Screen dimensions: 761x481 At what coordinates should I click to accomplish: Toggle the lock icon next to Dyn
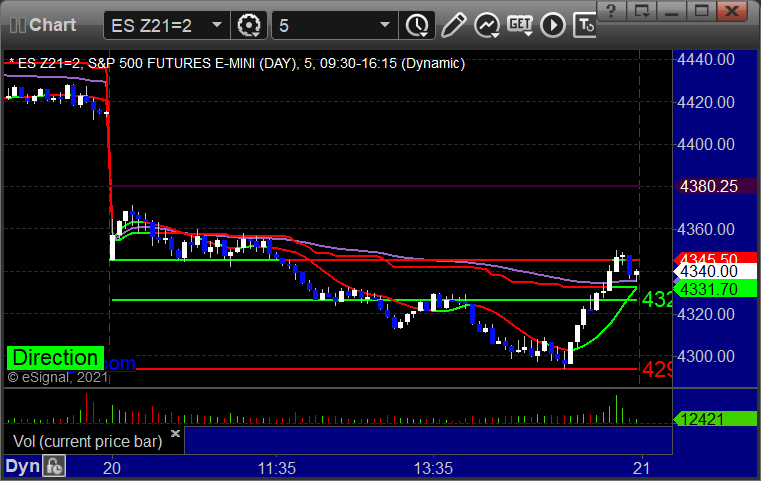pyautogui.click(x=54, y=466)
